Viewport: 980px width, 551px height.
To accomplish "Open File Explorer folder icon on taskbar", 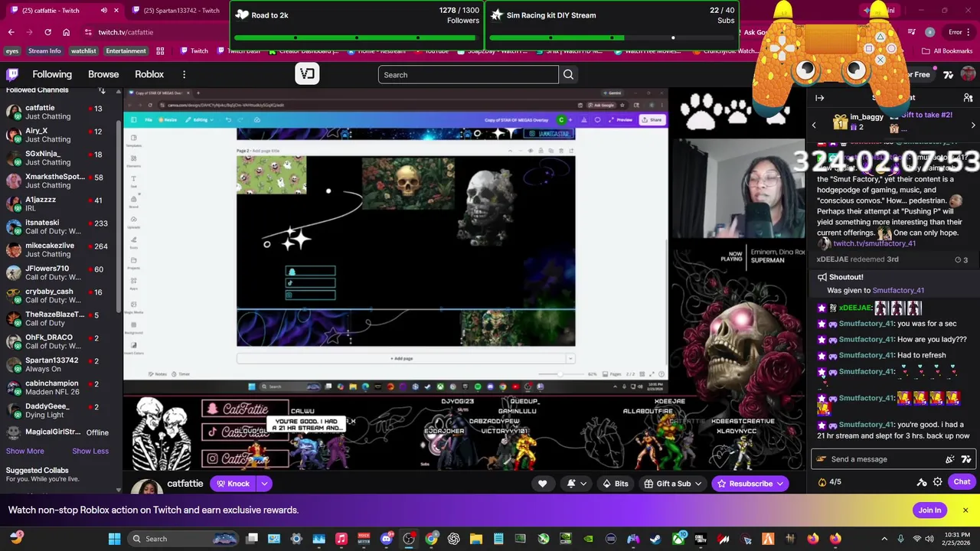I will (475, 539).
